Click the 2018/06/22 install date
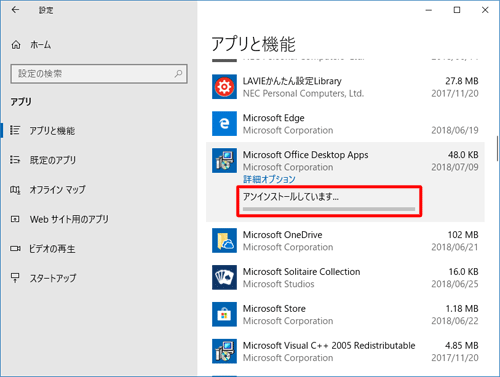 [x=455, y=321]
